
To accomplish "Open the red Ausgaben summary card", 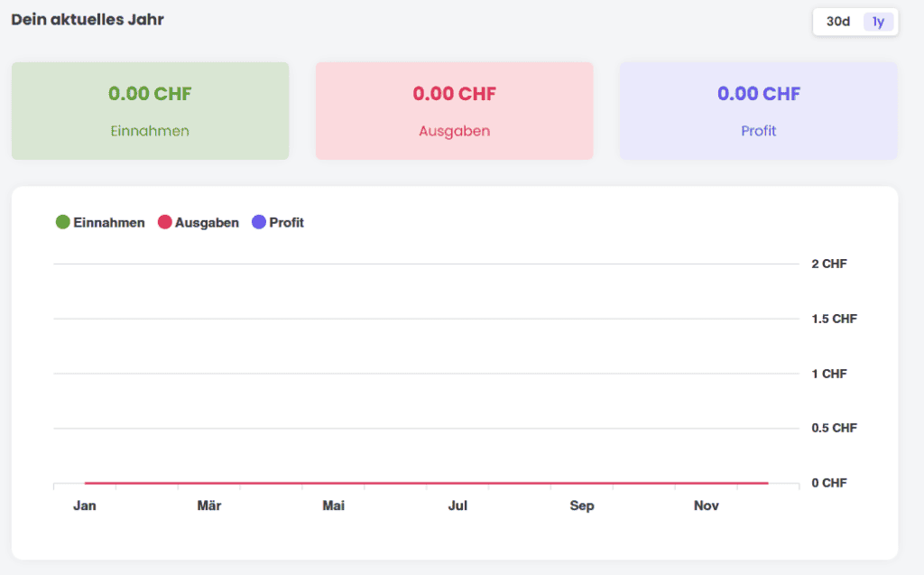I will click(454, 111).
